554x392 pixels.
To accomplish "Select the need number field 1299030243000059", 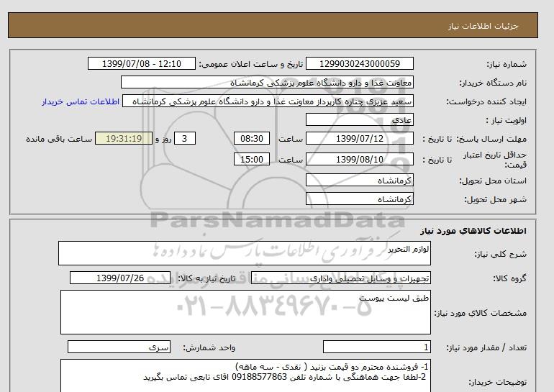I will 359,63.
